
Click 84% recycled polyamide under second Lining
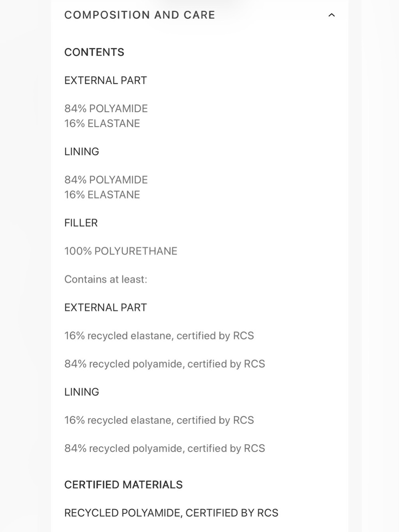coord(165,449)
